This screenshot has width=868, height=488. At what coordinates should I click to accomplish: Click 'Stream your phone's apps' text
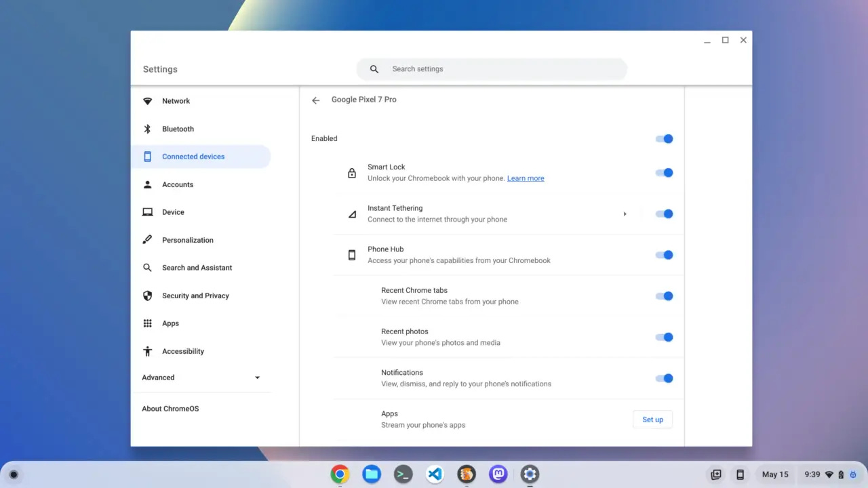tap(423, 425)
